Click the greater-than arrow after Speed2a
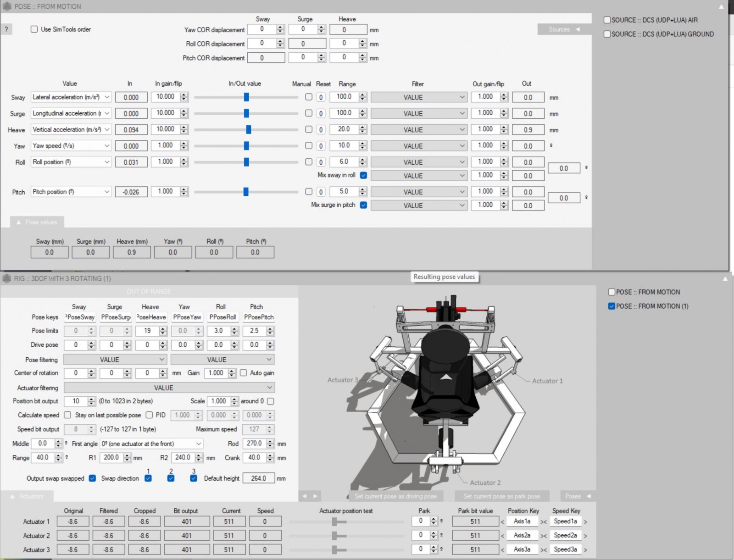The width and height of the screenshot is (734, 560). pyautogui.click(x=585, y=536)
